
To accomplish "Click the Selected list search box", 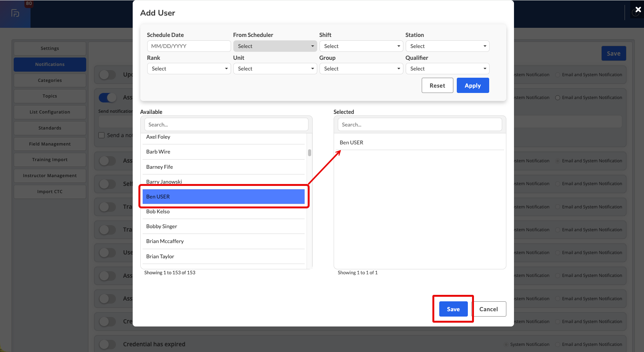I will pyautogui.click(x=420, y=125).
